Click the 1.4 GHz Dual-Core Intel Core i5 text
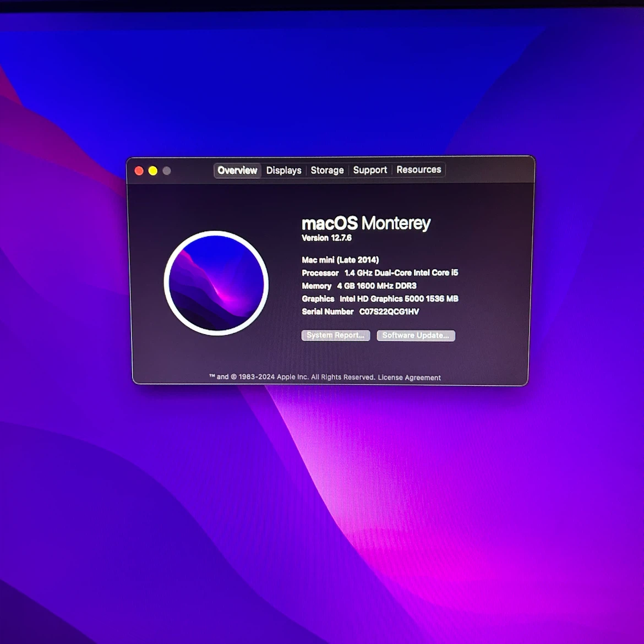Viewport: 644px width, 644px height. [401, 272]
